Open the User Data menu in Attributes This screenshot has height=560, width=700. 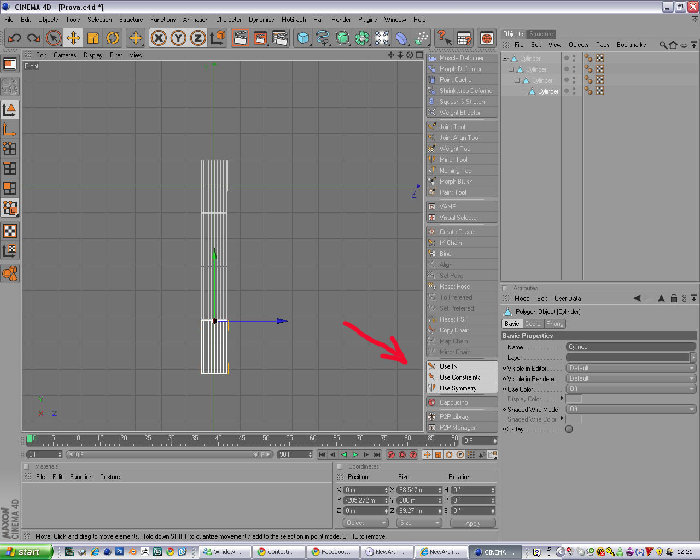pos(567,298)
